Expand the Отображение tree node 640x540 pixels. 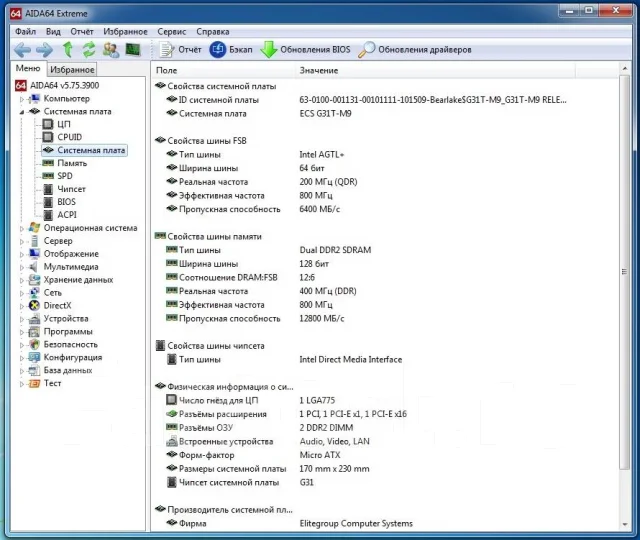(22, 254)
